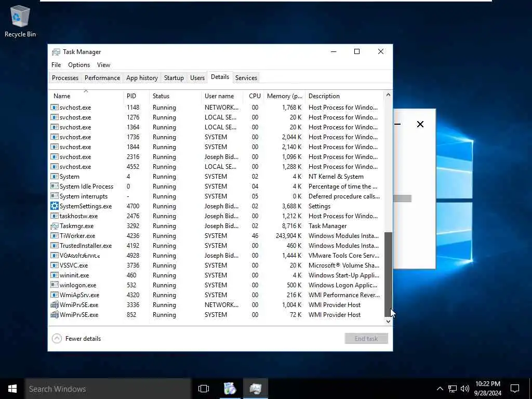Screen dimensions: 532x399
Task: Select the winlogon.exe process name
Action: 78,285
